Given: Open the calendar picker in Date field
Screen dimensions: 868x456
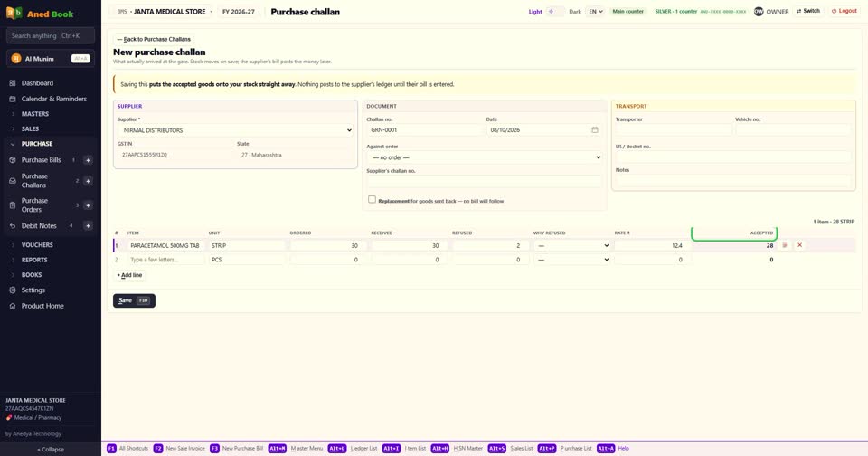Looking at the screenshot, I should coord(595,129).
